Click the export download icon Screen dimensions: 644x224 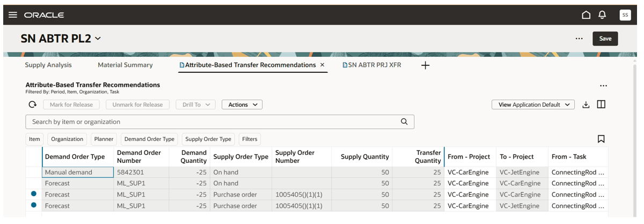pos(586,104)
